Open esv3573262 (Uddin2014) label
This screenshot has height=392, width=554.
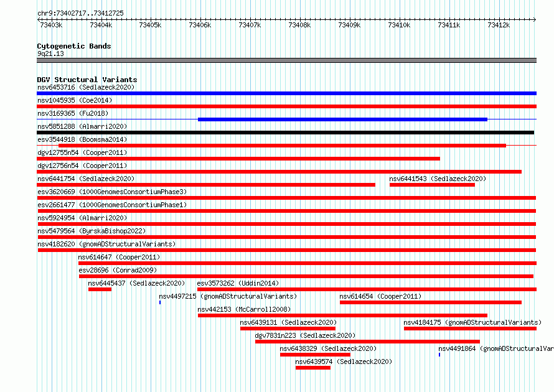(x=238, y=283)
